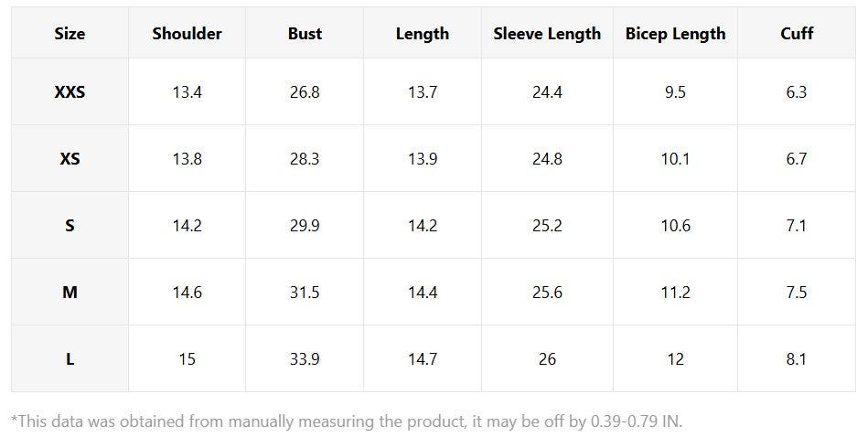
Task: Click the XXS cuff value 6.3
Action: click(x=797, y=92)
